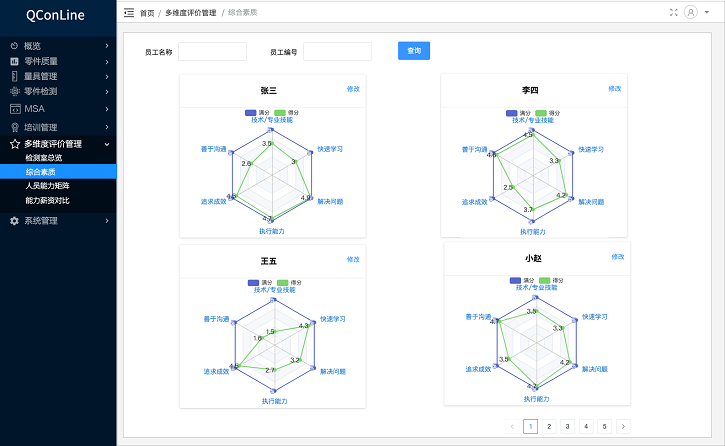This screenshot has height=446, width=725.
Task: Click the 零件质量 chart icon in the sidebar
Action: 14,61
